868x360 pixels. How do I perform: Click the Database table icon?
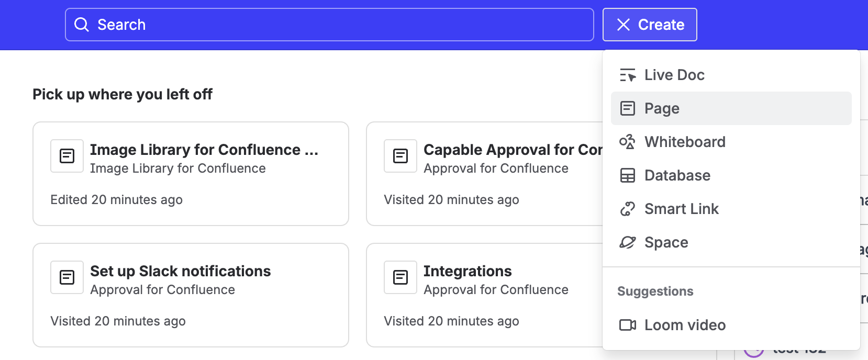(x=627, y=175)
